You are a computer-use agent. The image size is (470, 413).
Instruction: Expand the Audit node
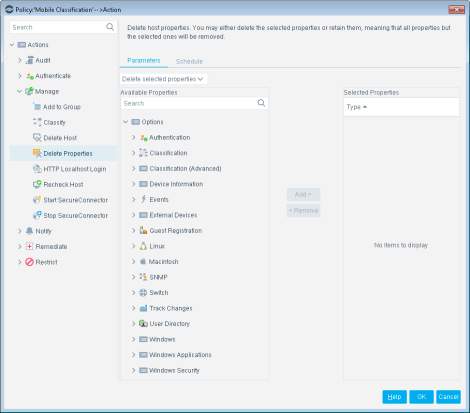click(x=20, y=60)
